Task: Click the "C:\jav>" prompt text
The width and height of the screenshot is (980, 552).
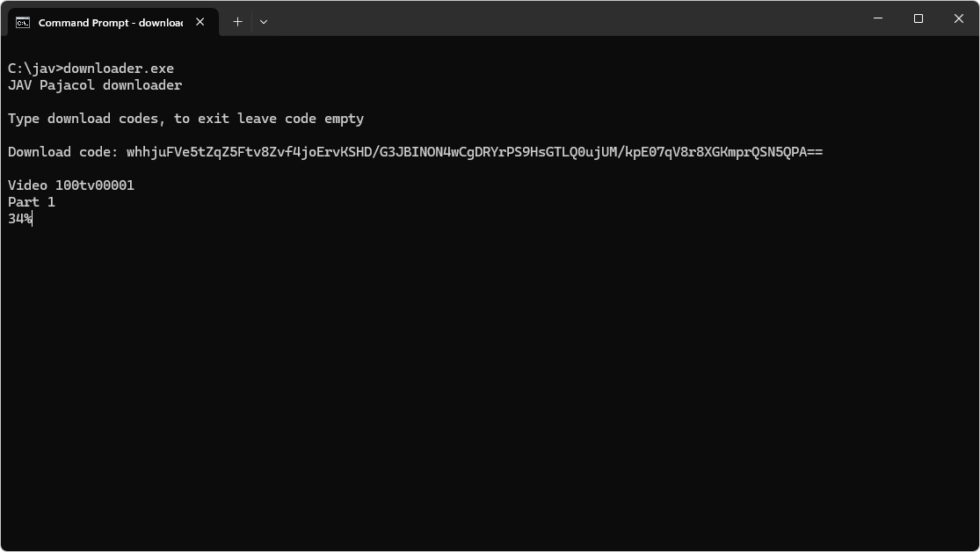Action: pyautogui.click(x=34, y=69)
